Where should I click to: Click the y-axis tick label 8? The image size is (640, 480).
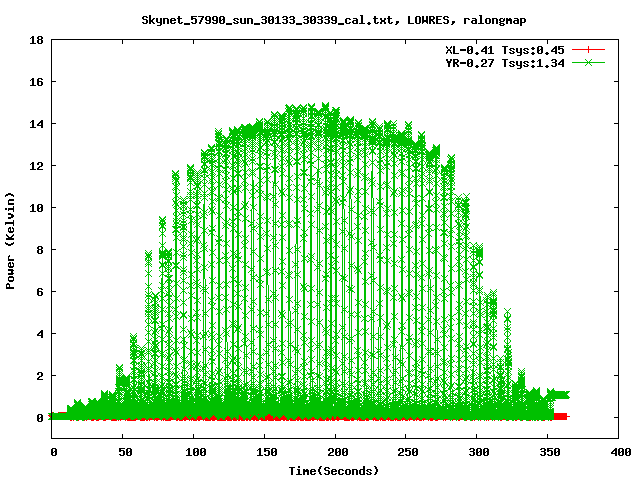40,250
